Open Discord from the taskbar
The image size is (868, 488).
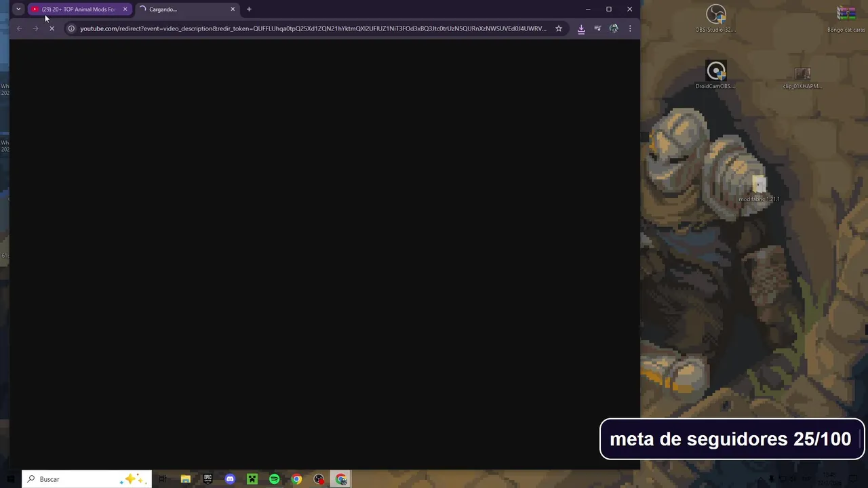(230, 479)
